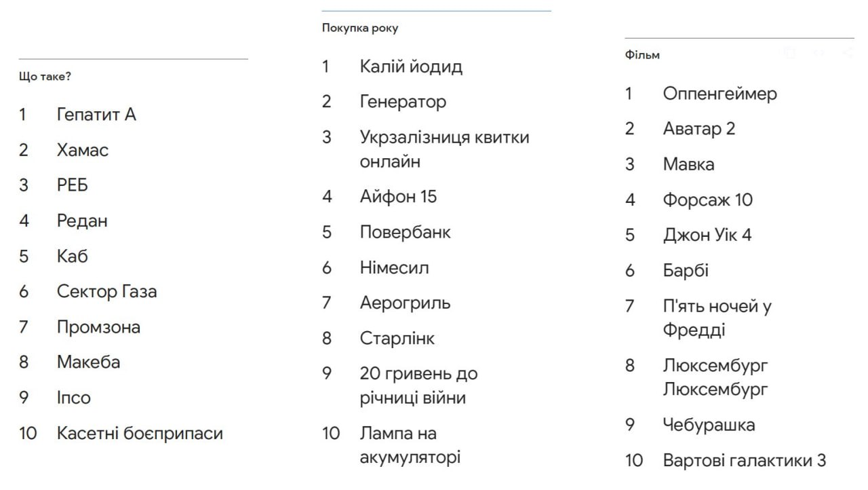Select Вартові галактики 3 entry
This screenshot has height=490, width=868.
point(744,460)
